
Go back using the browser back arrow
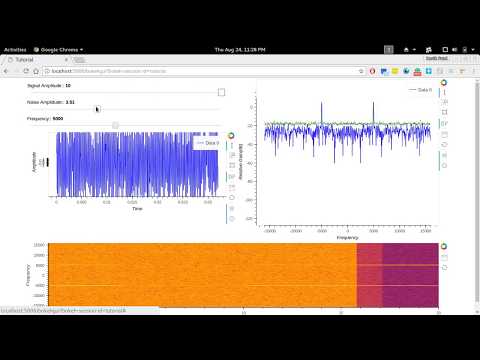[6, 71]
